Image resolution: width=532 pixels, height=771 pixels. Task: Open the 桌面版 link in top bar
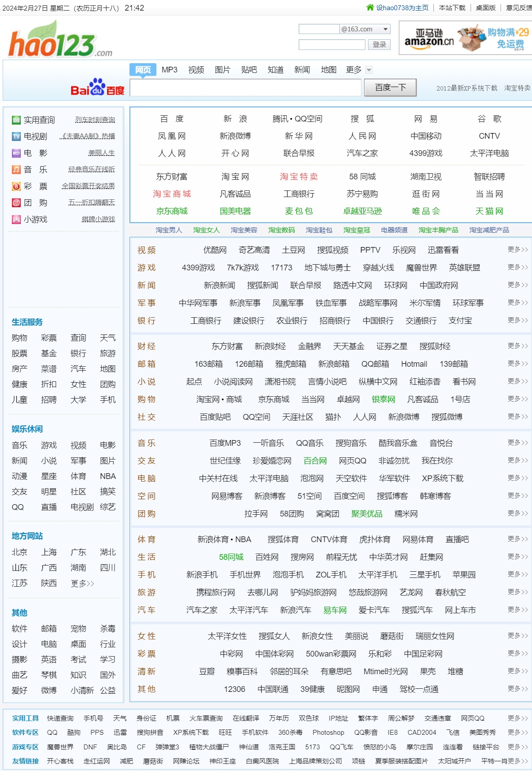pos(486,8)
